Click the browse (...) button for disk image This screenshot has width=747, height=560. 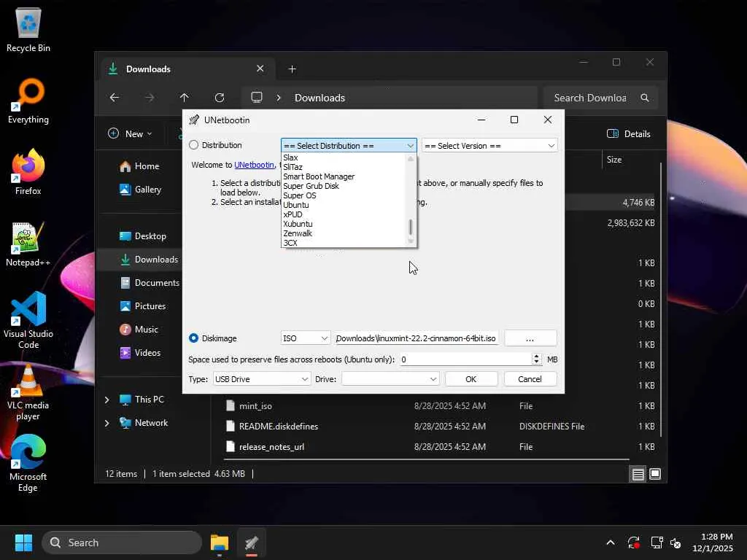530,338
